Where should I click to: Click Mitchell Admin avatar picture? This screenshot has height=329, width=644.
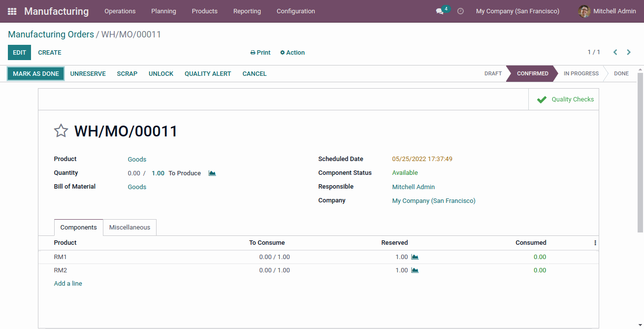584,11
